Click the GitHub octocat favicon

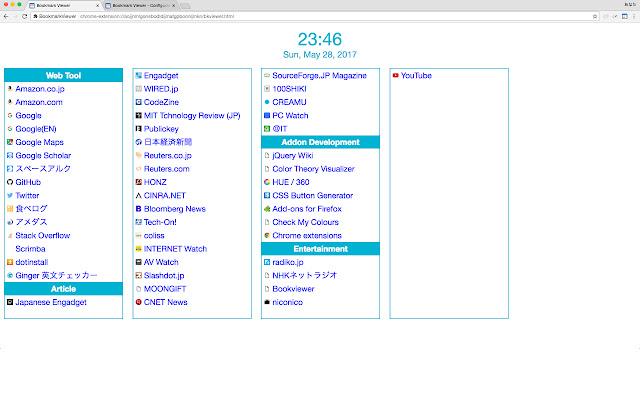(10, 182)
